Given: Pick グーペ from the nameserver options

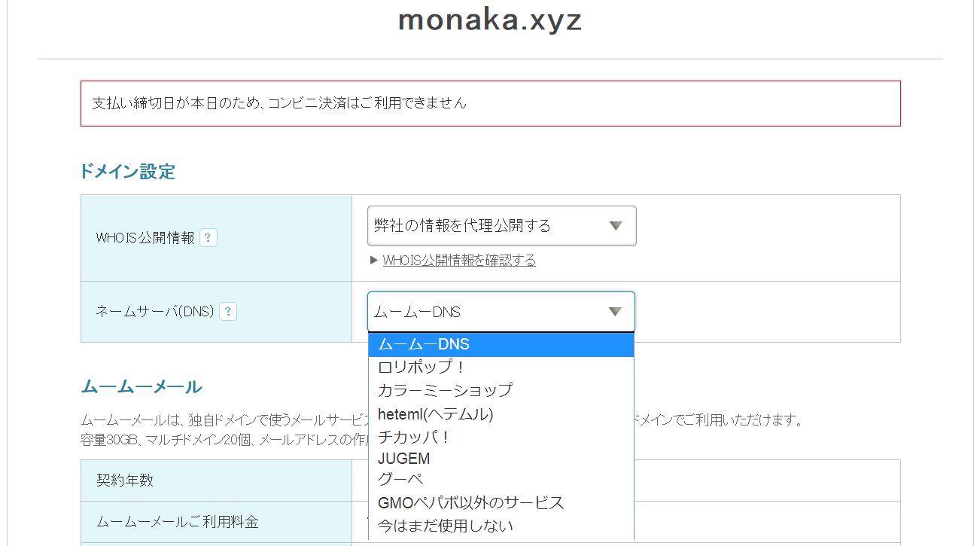Looking at the screenshot, I should pyautogui.click(x=501, y=479).
